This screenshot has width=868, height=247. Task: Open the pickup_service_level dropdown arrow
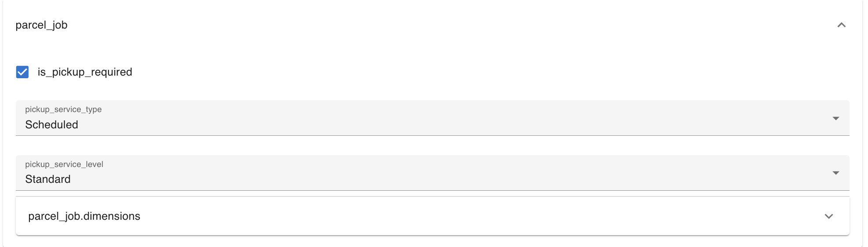pyautogui.click(x=836, y=173)
